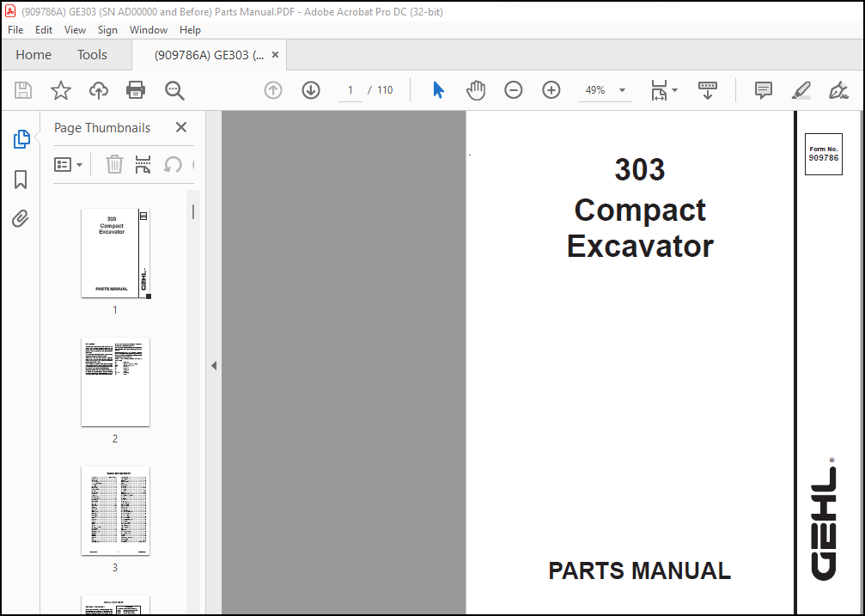Select page 2 thumbnail
The width and height of the screenshot is (865, 616).
(x=115, y=382)
